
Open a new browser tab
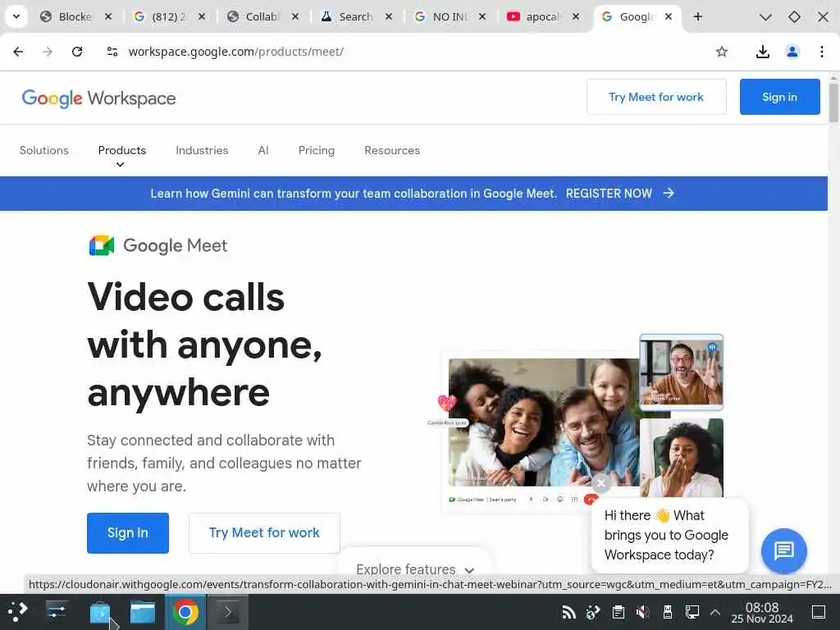coord(697,17)
